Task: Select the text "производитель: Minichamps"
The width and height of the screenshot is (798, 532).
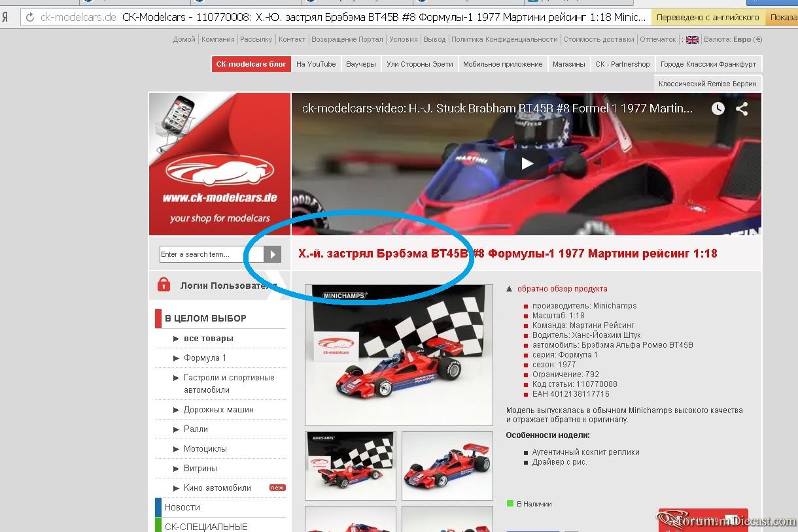Action: [x=585, y=306]
